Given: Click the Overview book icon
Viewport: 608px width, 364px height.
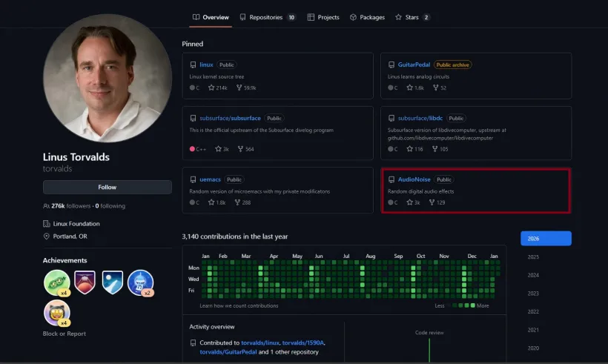Looking at the screenshot, I should tap(196, 17).
